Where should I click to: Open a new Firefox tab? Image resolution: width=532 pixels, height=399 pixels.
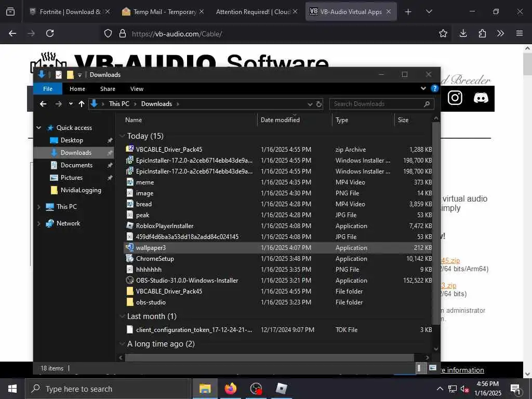click(408, 11)
